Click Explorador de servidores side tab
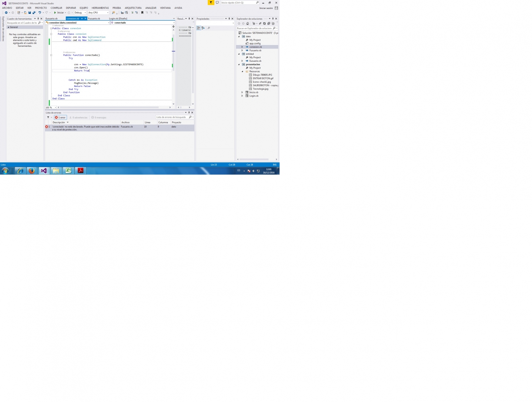 (x=3, y=29)
